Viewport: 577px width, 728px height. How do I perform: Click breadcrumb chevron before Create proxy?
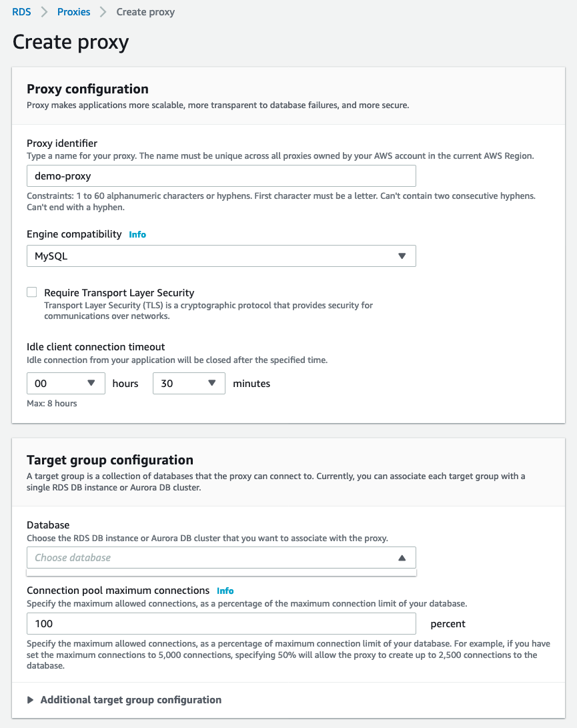click(103, 12)
